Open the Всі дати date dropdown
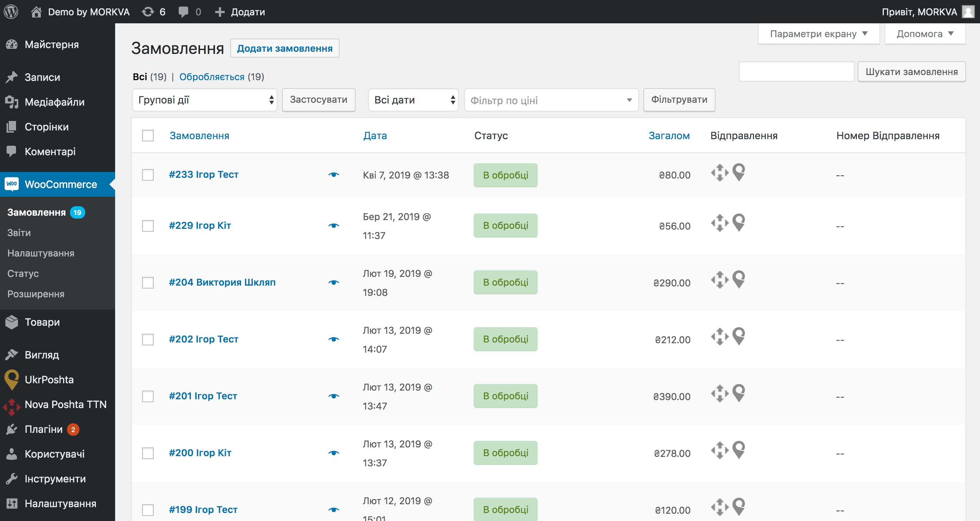980x521 pixels. pyautogui.click(x=413, y=100)
